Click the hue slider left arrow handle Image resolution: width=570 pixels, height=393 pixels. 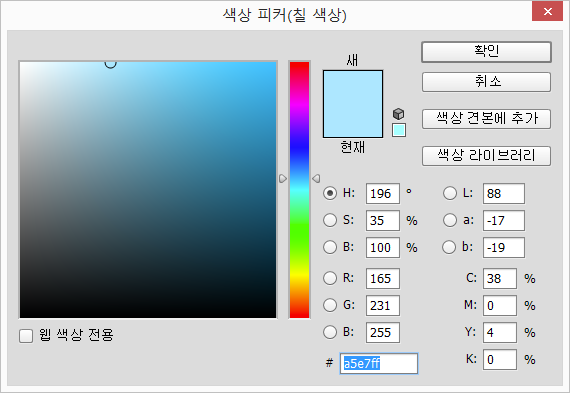tap(283, 179)
